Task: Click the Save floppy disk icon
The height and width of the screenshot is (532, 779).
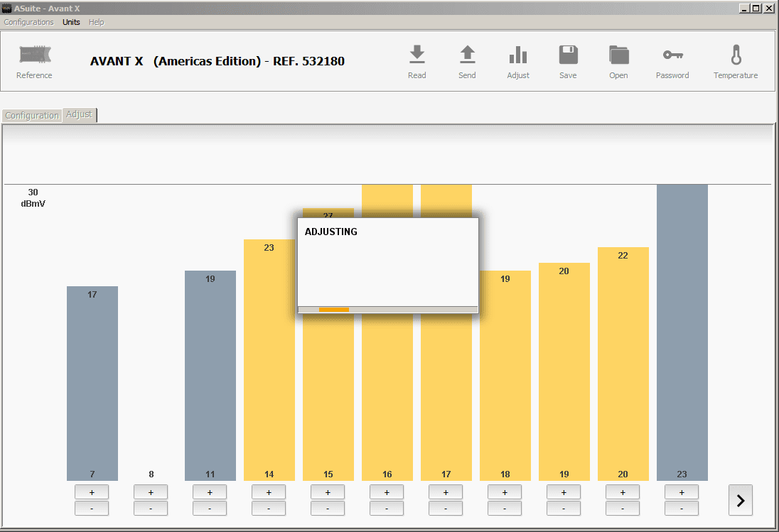Action: [568, 55]
